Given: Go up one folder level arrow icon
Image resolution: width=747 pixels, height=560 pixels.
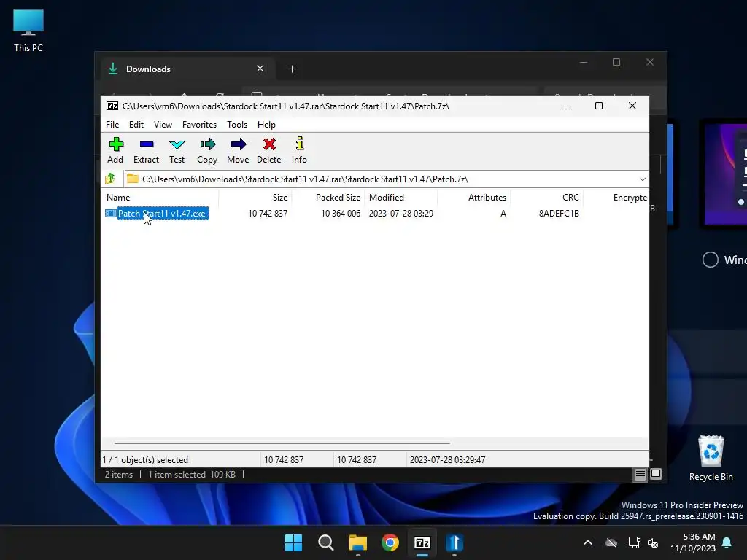Looking at the screenshot, I should [110, 179].
